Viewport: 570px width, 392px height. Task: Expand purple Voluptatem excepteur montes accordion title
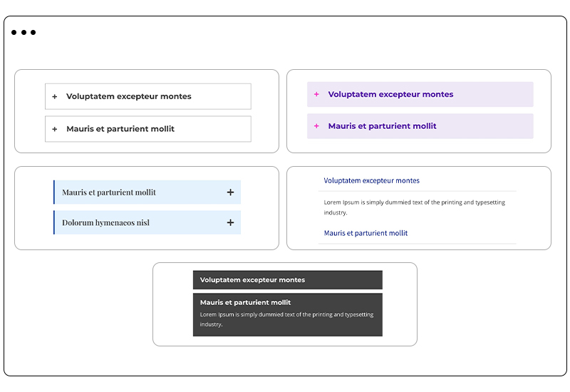390,94
